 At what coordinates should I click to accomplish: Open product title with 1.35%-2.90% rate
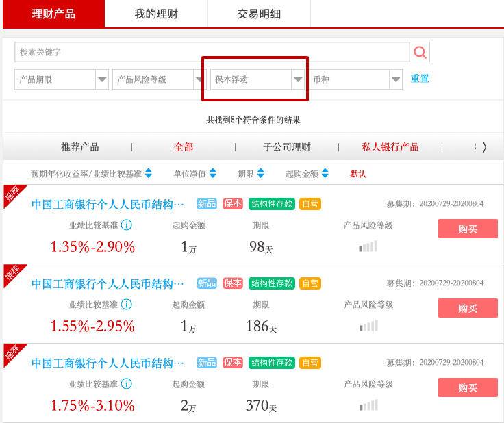click(108, 204)
